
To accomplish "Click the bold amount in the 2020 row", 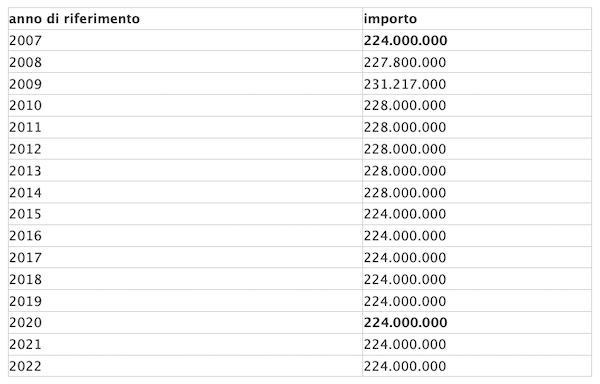I will pos(405,322).
